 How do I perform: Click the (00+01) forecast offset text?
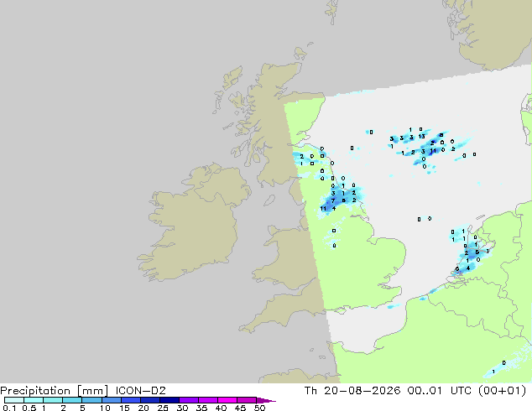pyautogui.click(x=502, y=391)
